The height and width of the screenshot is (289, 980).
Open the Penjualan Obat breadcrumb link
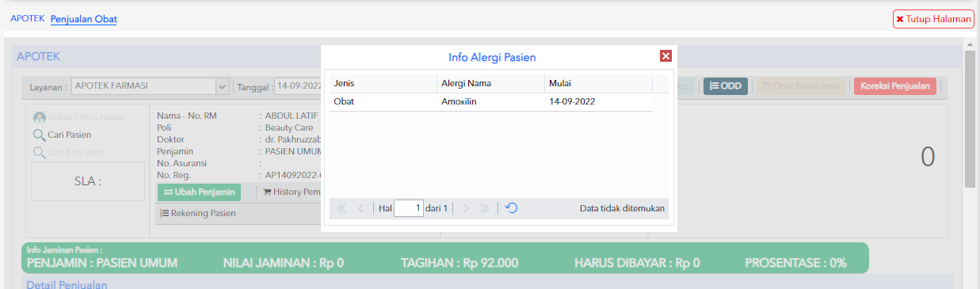[84, 18]
